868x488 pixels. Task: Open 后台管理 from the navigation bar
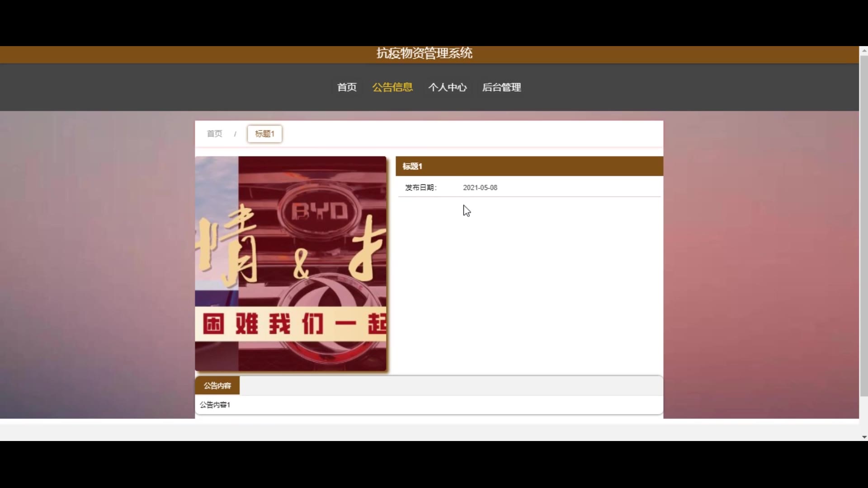(x=502, y=87)
